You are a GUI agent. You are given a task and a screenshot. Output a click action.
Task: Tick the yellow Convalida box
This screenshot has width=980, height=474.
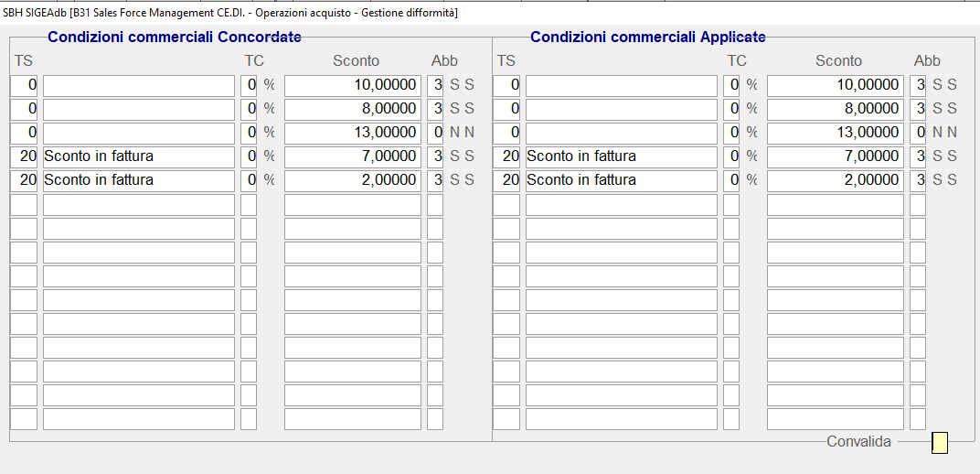(x=940, y=443)
